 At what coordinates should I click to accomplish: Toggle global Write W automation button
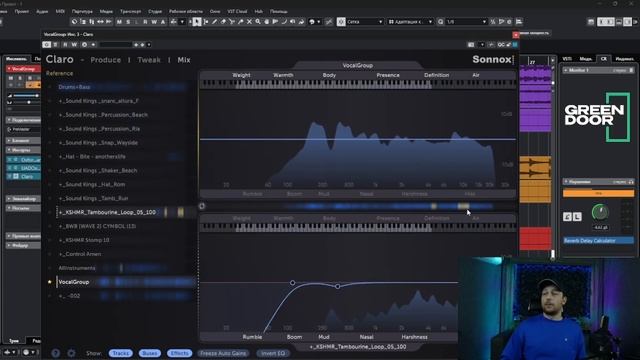pos(154,22)
